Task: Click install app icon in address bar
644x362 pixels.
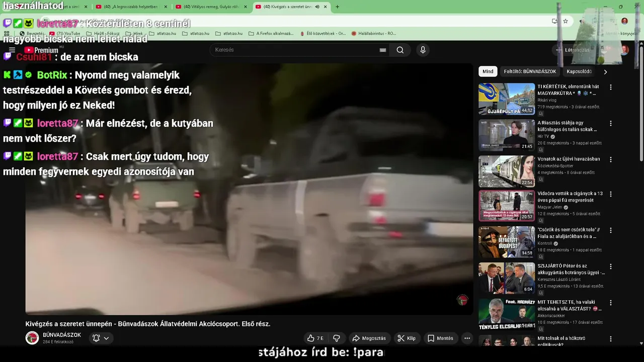Action: pyautogui.click(x=554, y=21)
